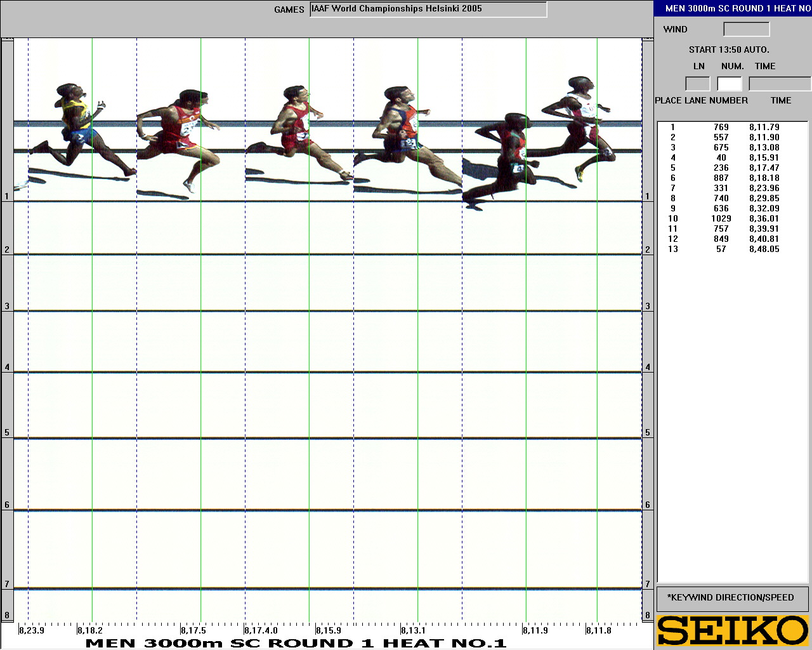The width and height of the screenshot is (812, 650).
Task: Click the SEIKO logo
Action: (x=733, y=631)
